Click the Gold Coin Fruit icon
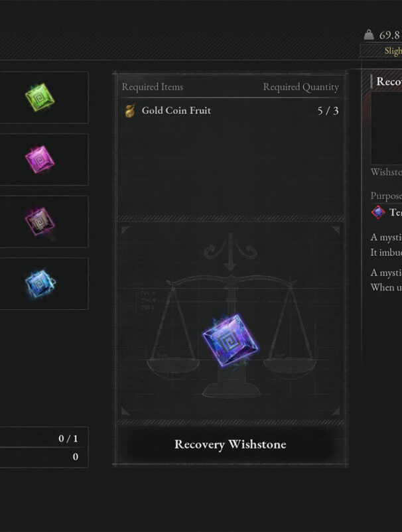Image resolution: width=402 pixels, height=532 pixels. tap(130, 111)
